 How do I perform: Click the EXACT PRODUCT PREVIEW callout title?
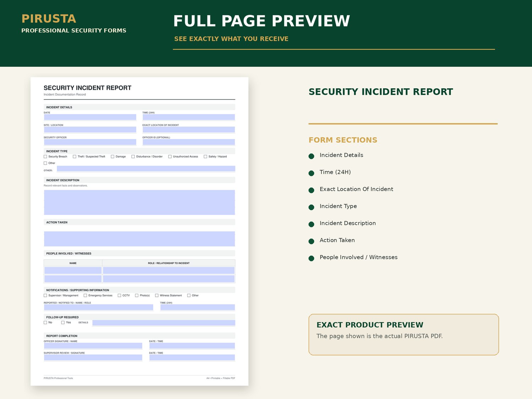coord(370,325)
